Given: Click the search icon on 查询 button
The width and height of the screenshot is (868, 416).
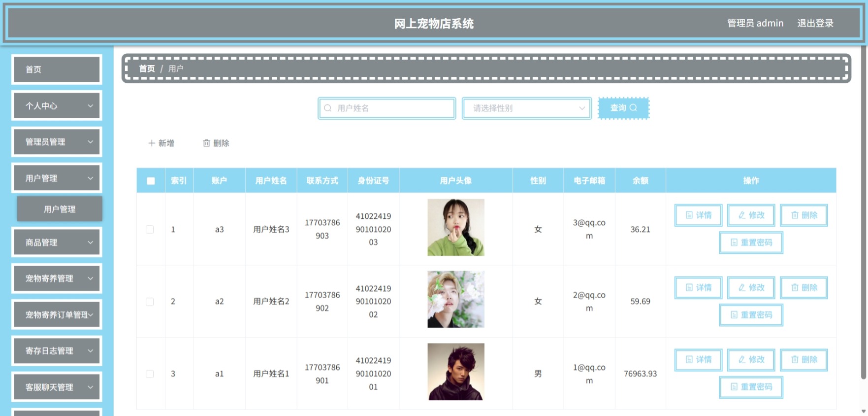Looking at the screenshot, I should click(634, 107).
